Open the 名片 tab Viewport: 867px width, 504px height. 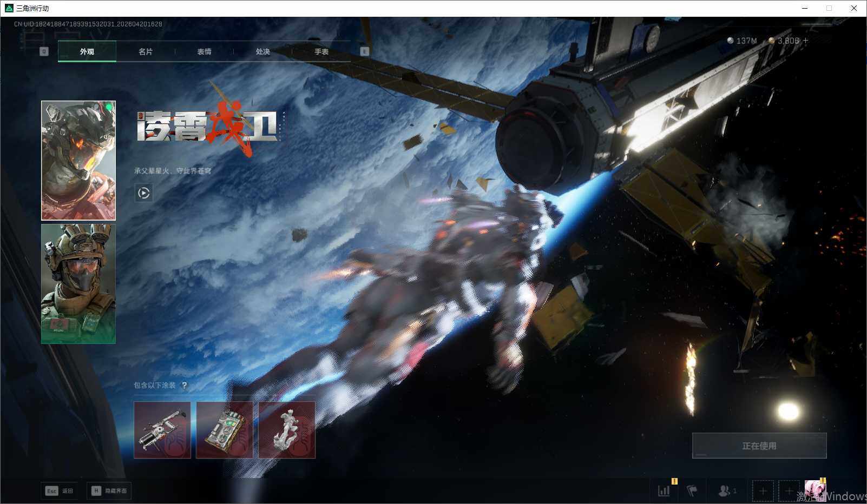[146, 51]
